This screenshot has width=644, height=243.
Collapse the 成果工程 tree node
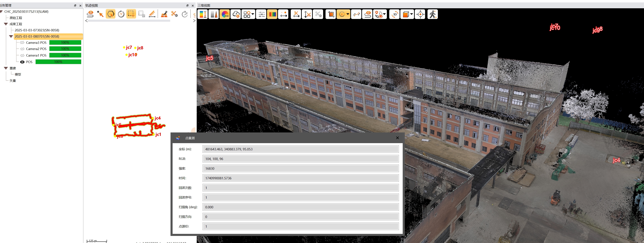pyautogui.click(x=6, y=24)
